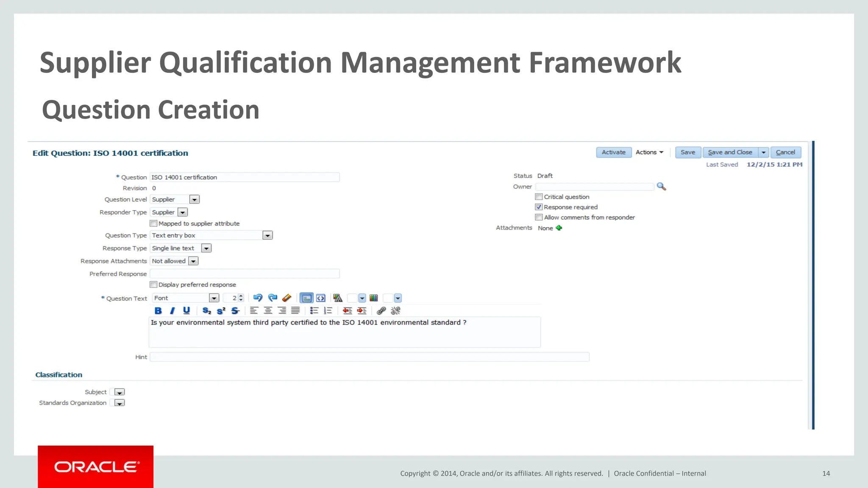Open the Response Type dropdown
This screenshot has width=868, height=488.
click(x=206, y=248)
